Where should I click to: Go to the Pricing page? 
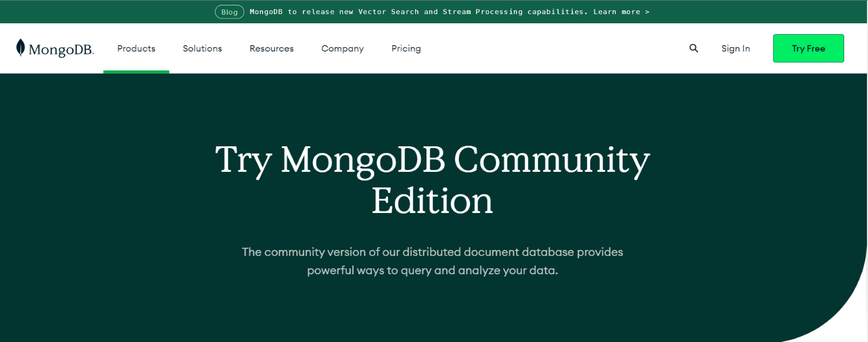[406, 48]
